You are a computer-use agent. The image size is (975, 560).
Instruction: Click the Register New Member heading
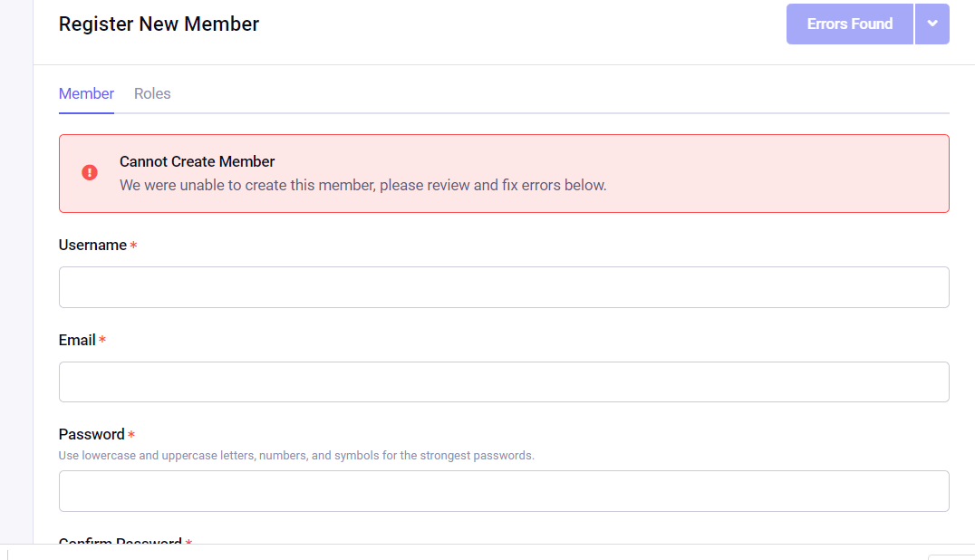point(159,24)
